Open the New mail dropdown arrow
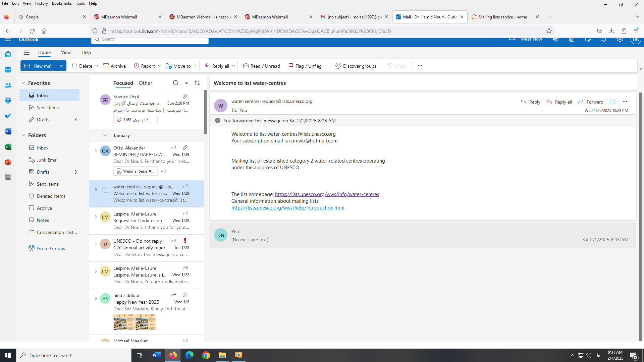 (x=62, y=66)
